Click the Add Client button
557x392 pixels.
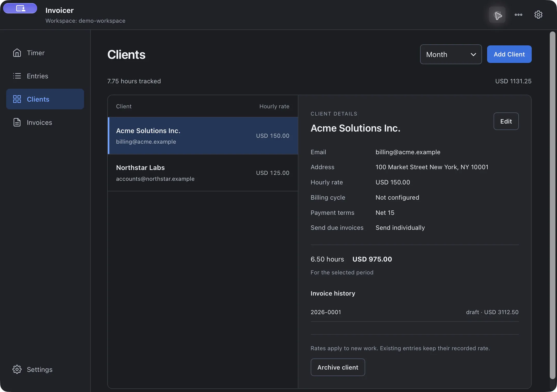tap(509, 54)
